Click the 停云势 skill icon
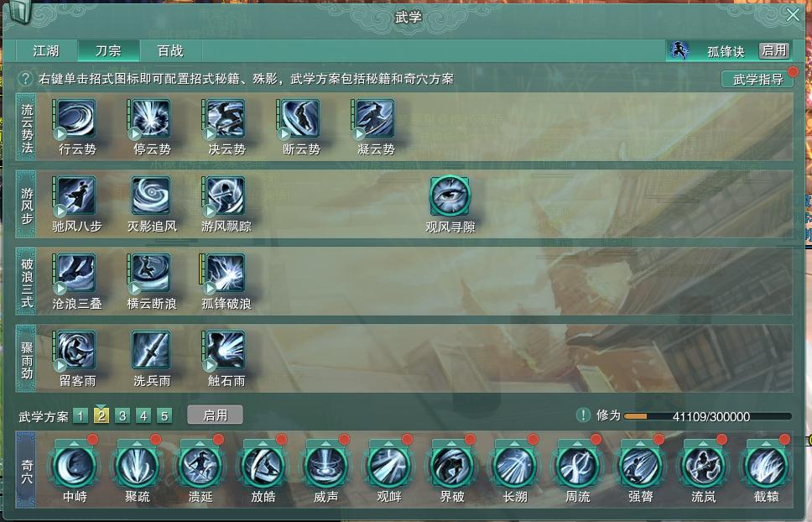Viewport: 812px width, 522px height. 151,119
